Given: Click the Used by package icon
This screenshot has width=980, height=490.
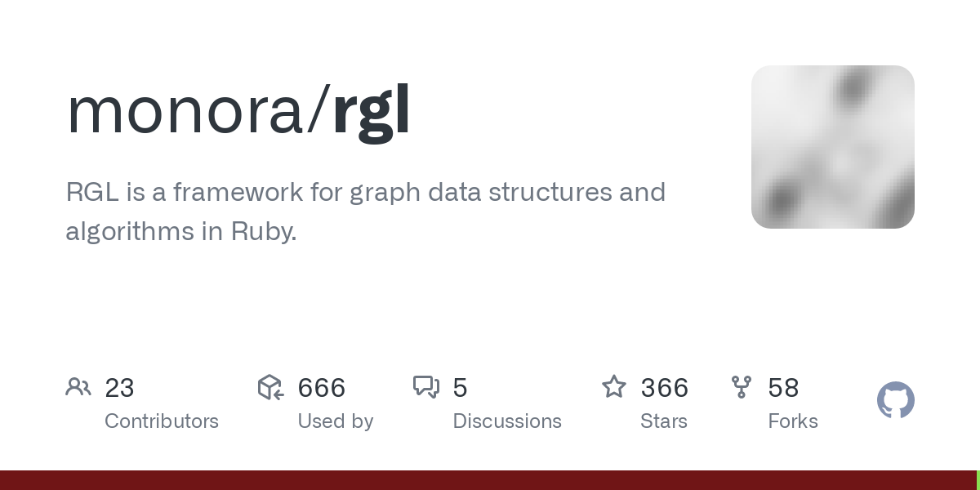Looking at the screenshot, I should 270,387.
